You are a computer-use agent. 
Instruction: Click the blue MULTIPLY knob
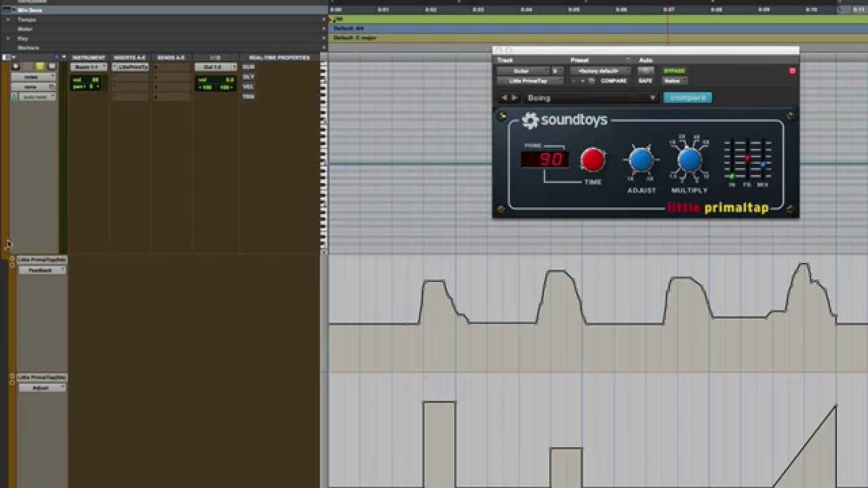click(x=690, y=161)
